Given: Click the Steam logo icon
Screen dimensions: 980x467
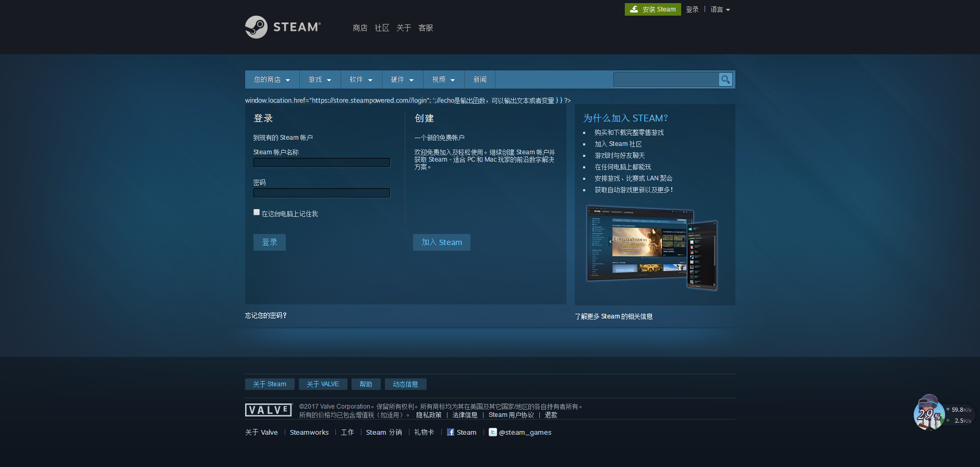Looking at the screenshot, I should tap(256, 27).
